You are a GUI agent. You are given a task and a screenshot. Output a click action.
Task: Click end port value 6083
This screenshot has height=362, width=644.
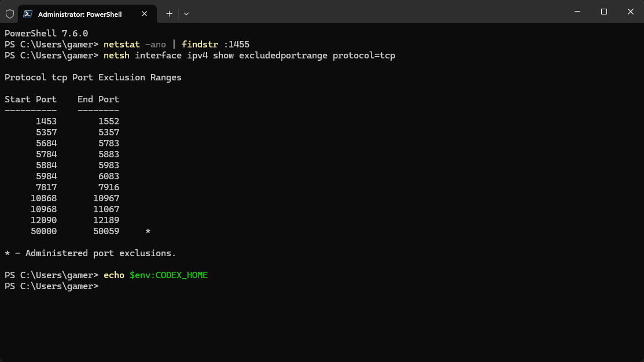coord(109,176)
